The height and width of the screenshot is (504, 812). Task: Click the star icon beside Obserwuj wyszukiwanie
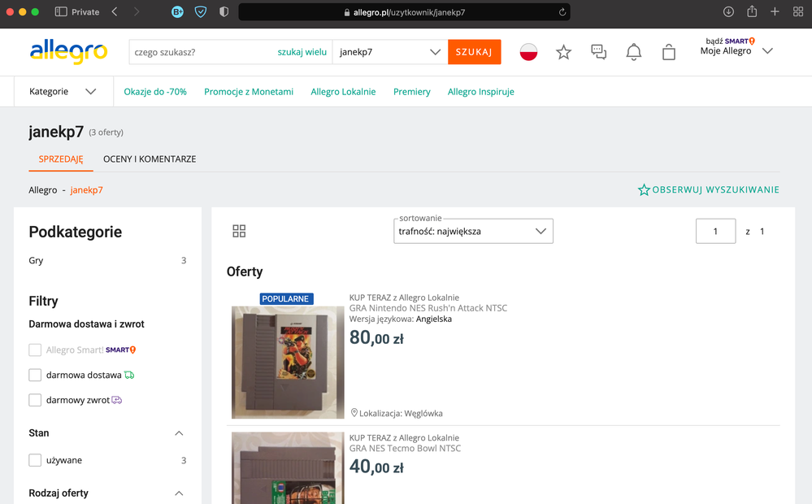coord(644,190)
